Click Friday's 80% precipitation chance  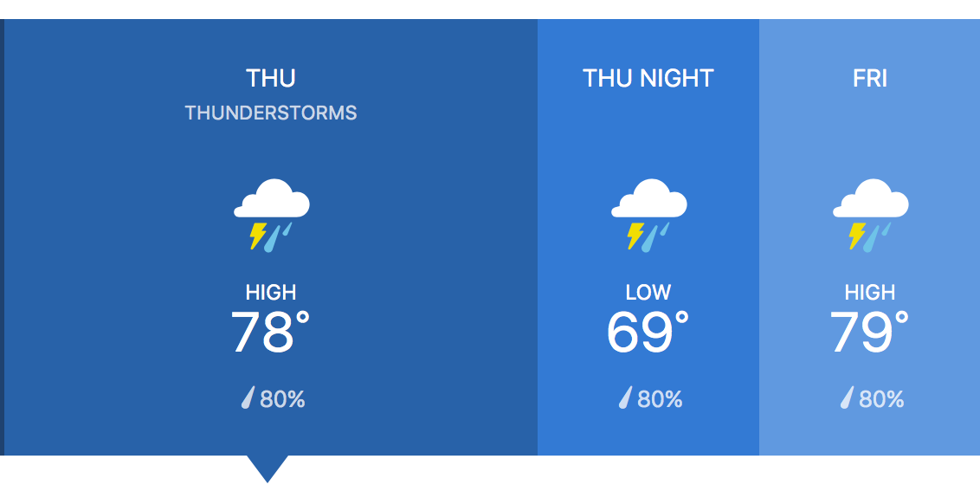pos(881,399)
